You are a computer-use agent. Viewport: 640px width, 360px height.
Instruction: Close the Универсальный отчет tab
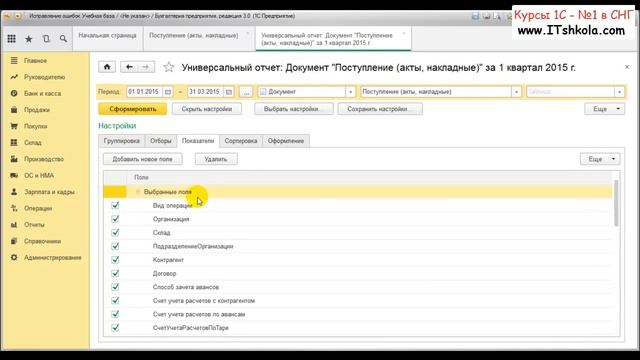point(404,33)
